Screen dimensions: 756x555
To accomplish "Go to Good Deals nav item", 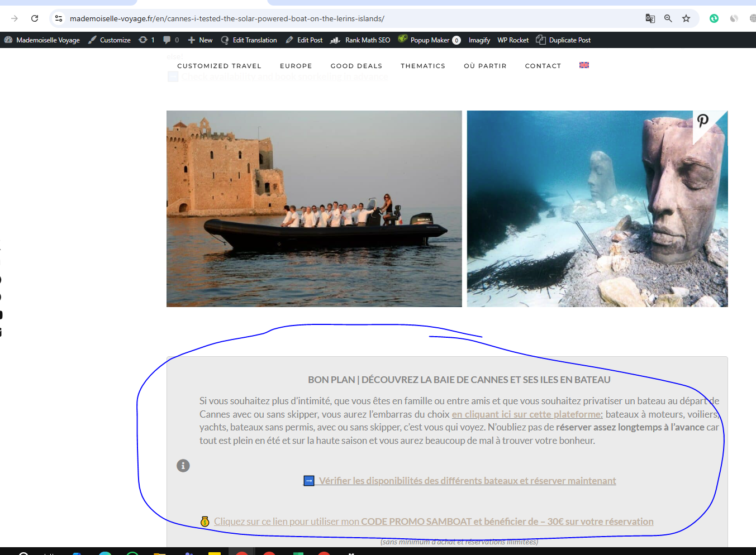I will (x=356, y=66).
